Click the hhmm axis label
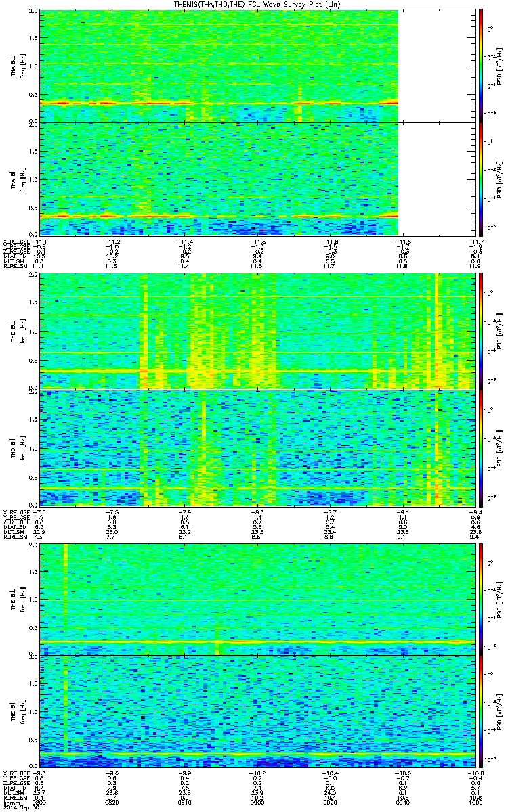Screen dimensions: 508x812 (x=10, y=803)
